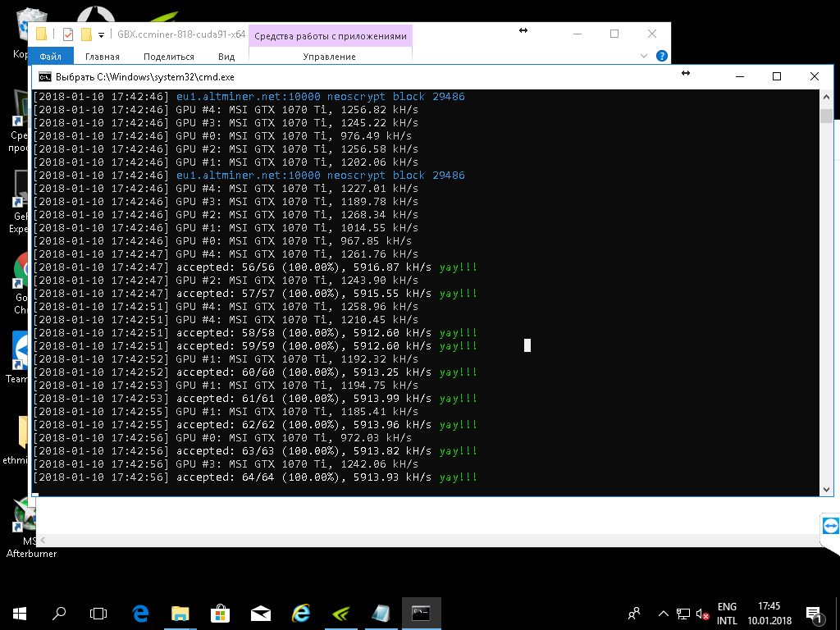Click the cmd scrollbar down arrow
The image size is (840, 630).
click(x=826, y=489)
